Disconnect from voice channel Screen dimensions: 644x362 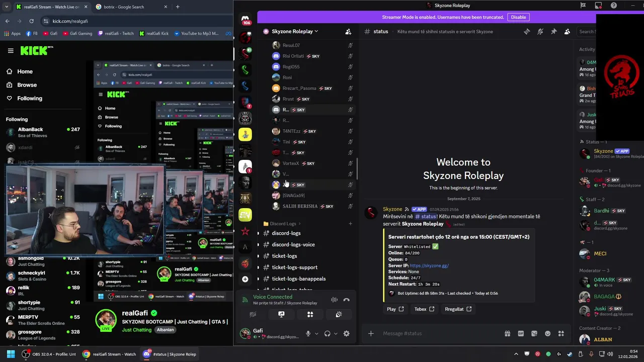click(346, 300)
